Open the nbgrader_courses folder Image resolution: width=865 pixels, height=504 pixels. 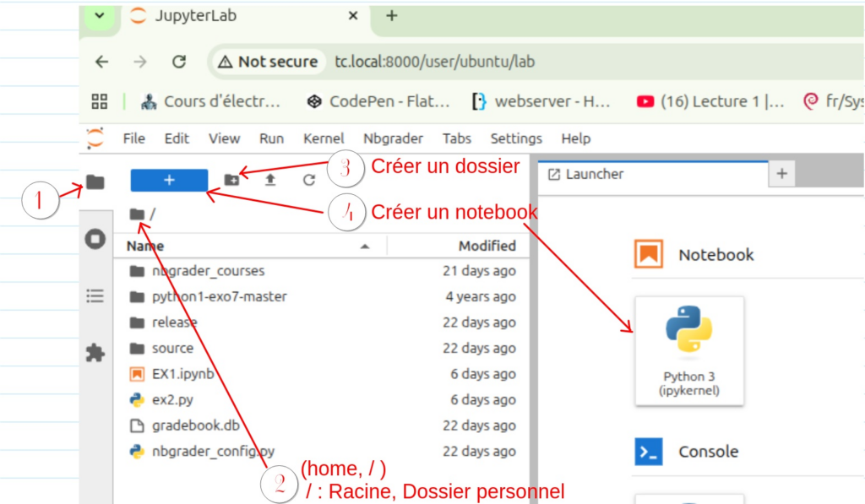click(208, 271)
